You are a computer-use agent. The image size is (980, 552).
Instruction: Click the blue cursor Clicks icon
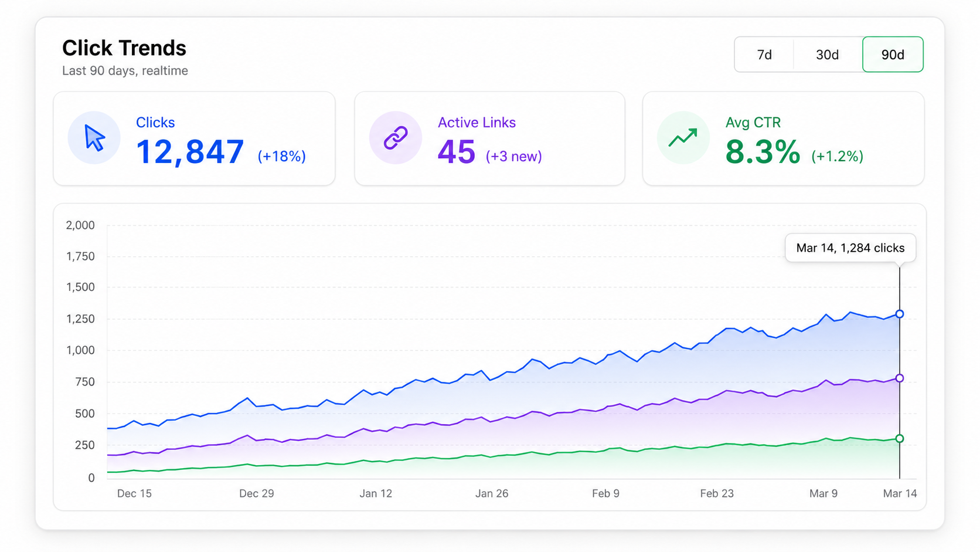pyautogui.click(x=94, y=138)
